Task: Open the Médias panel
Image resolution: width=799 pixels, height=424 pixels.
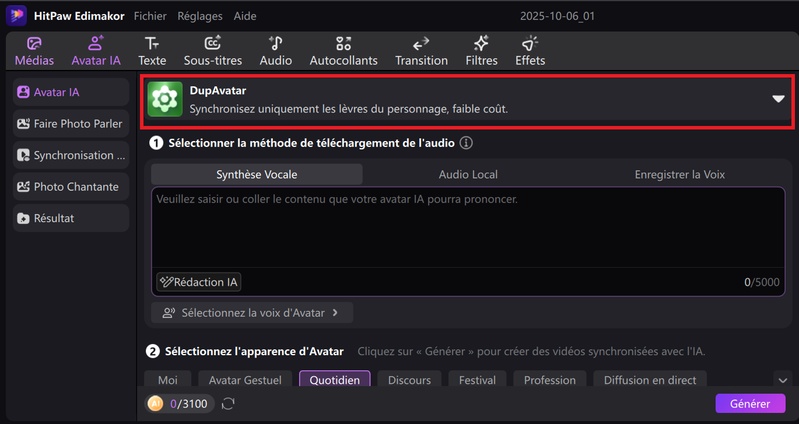Action: [34, 51]
